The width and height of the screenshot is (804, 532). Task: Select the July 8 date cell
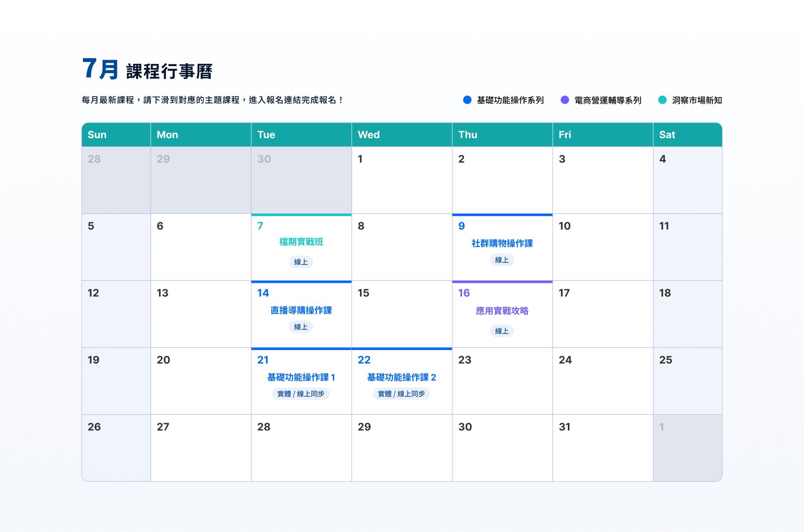tap(402, 247)
